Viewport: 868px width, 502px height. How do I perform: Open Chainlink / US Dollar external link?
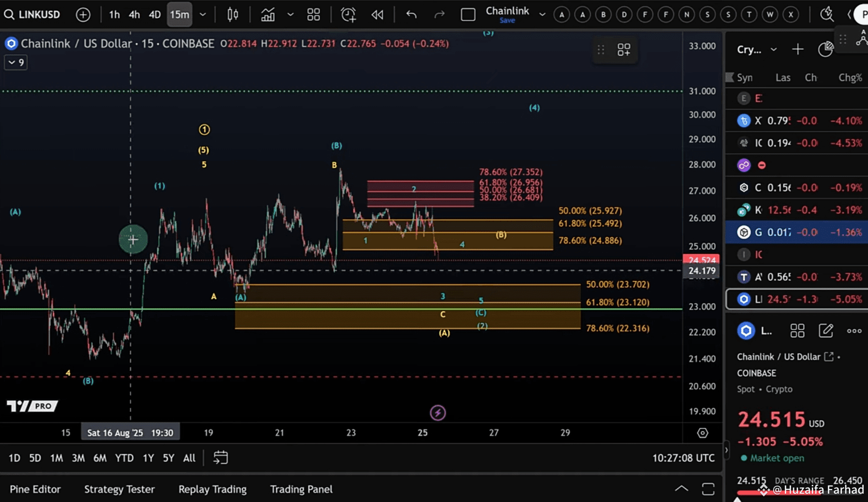tap(828, 357)
